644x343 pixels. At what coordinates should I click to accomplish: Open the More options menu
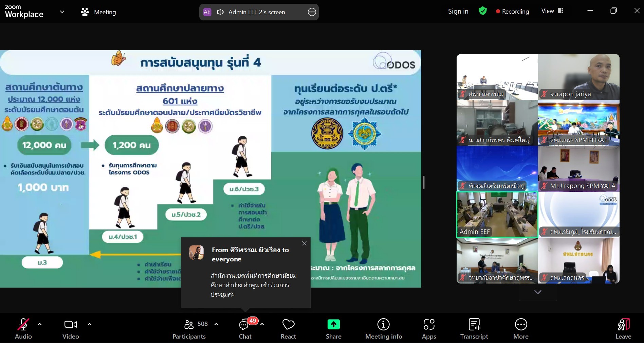tap(521, 328)
